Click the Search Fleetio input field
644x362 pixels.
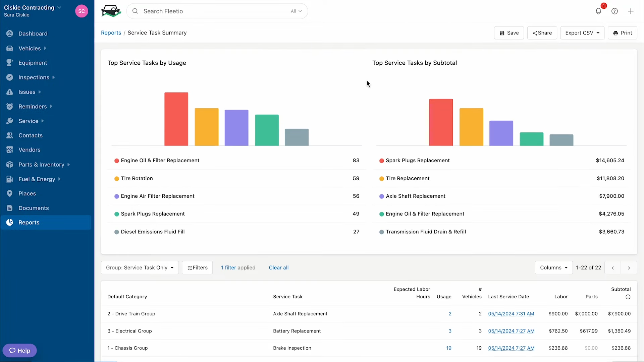(217, 11)
